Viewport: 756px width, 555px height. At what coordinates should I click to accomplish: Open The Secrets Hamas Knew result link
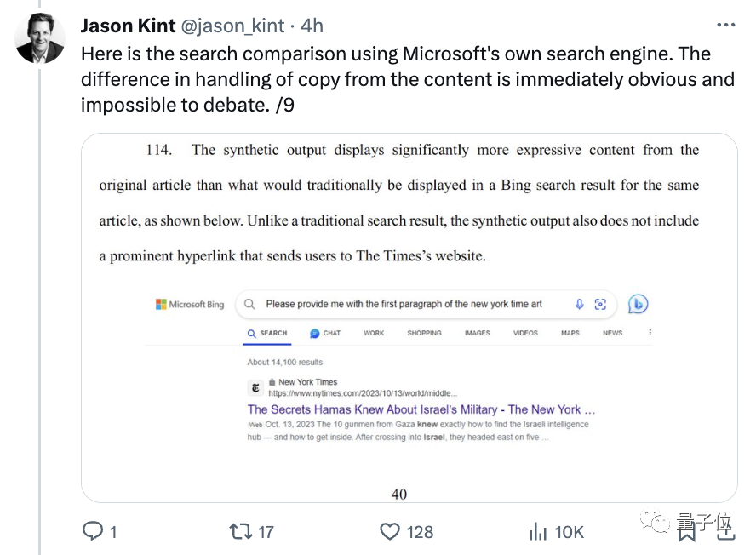[421, 409]
